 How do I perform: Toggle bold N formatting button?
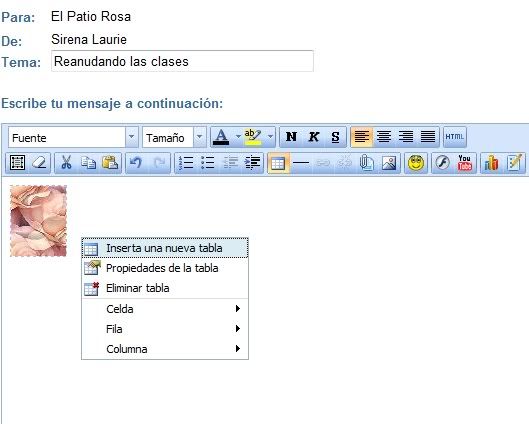point(291,137)
